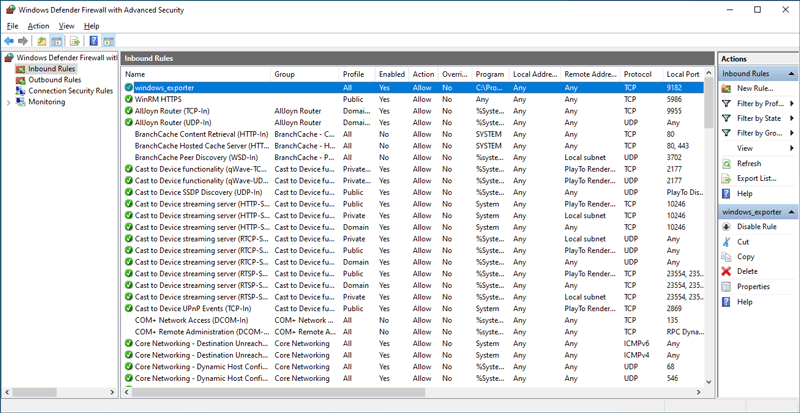Select BranchCache Peer Discovery (WSD-In) rule
The width and height of the screenshot is (800, 413).
pos(413,157)
